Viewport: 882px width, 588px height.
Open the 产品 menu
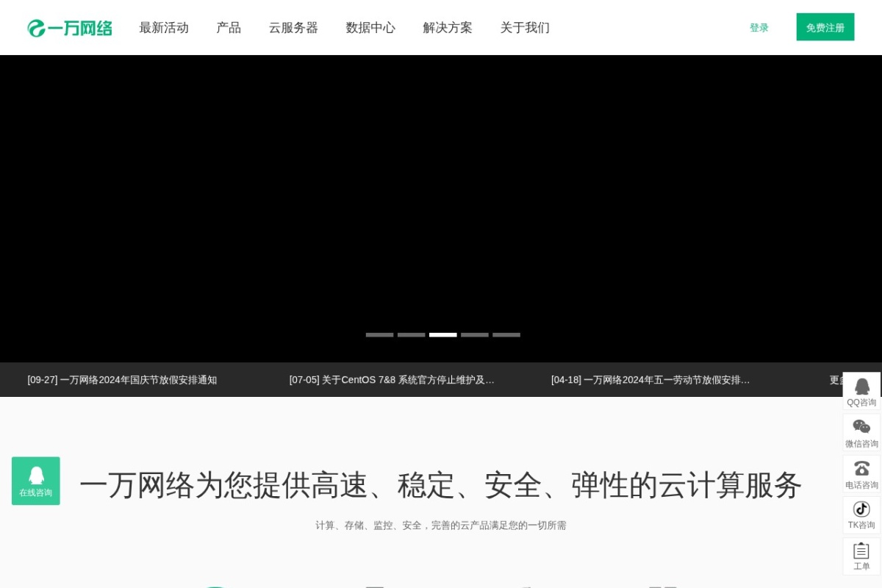click(x=229, y=28)
